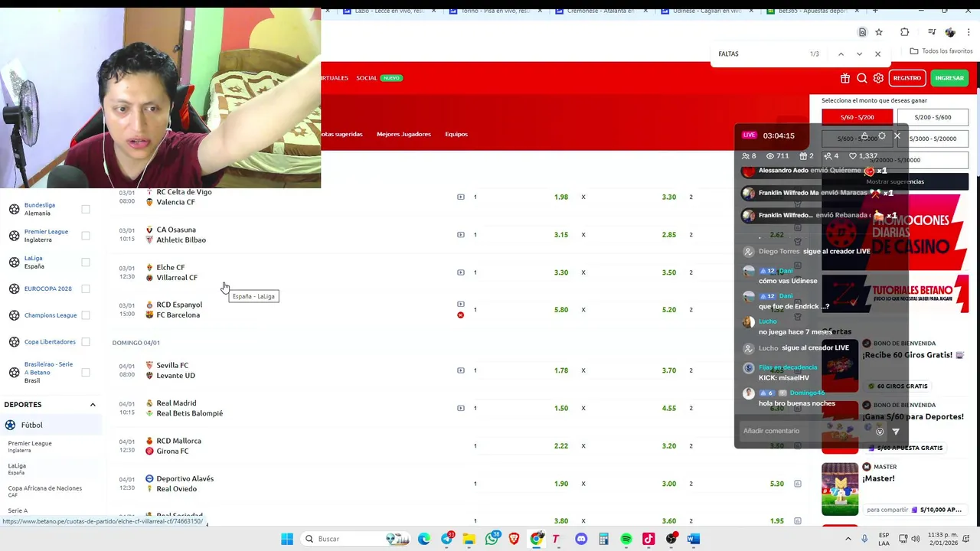Image resolution: width=980 pixels, height=551 pixels.
Task: Open the ¡Master! promotion thumbnail
Action: click(x=840, y=489)
